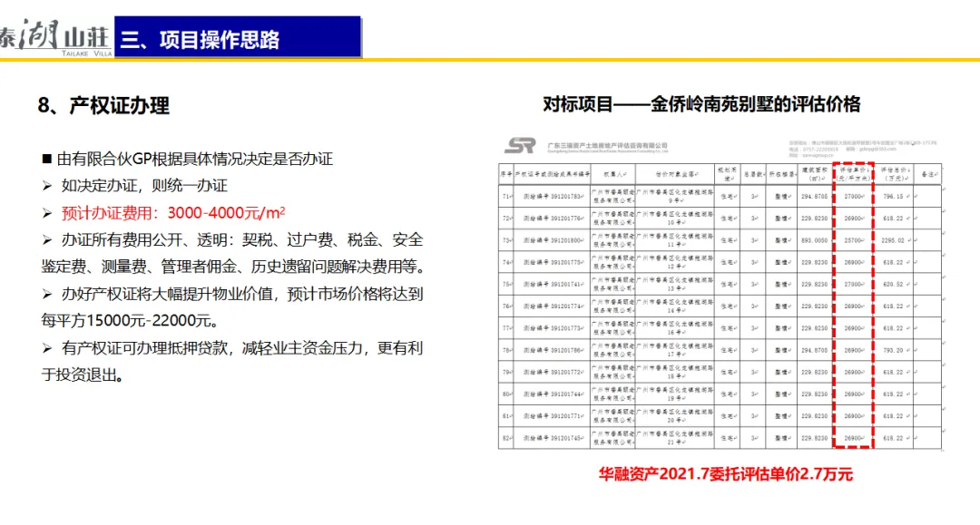Click cell 测绘编号 391201800

pyautogui.click(x=553, y=240)
